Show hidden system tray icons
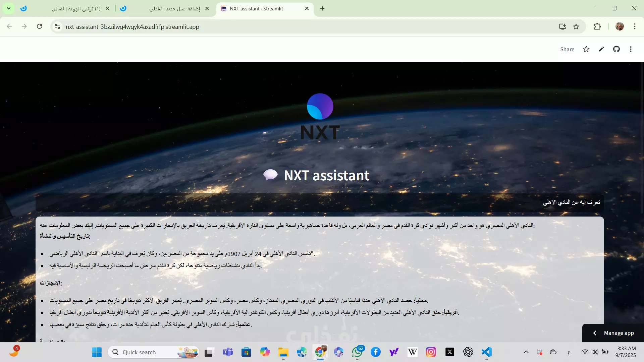644x362 pixels. point(526,352)
